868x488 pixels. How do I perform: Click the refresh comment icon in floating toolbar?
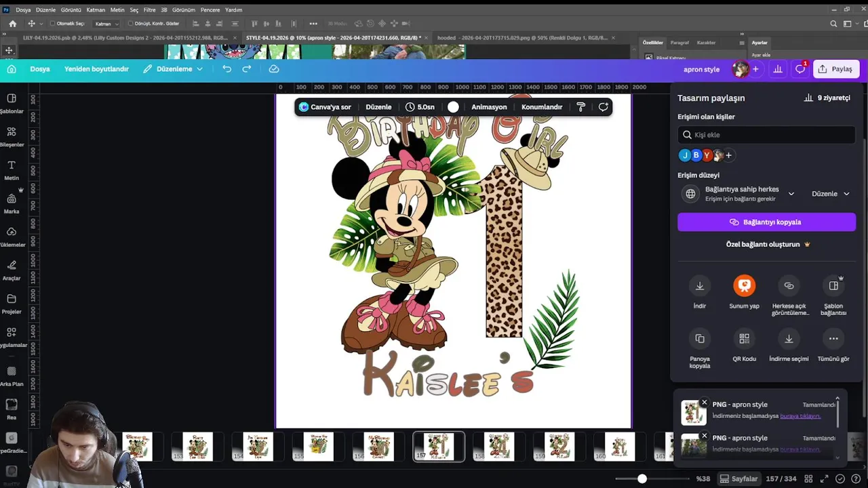pyautogui.click(x=603, y=107)
